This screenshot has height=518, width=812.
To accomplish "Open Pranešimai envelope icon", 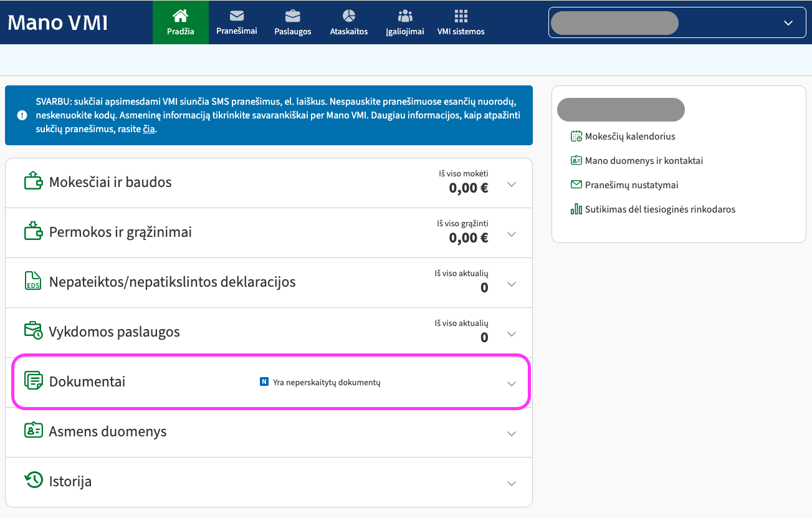I will pos(237,16).
